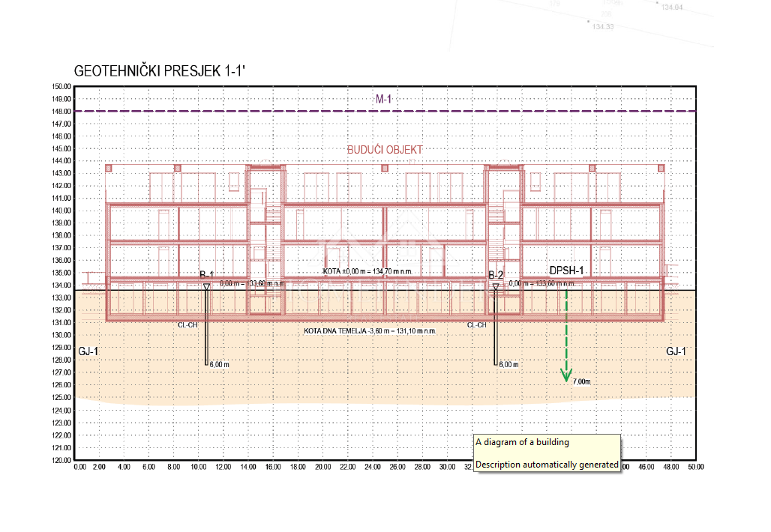Click the 0.00 horizontal axis label

[x=81, y=467]
